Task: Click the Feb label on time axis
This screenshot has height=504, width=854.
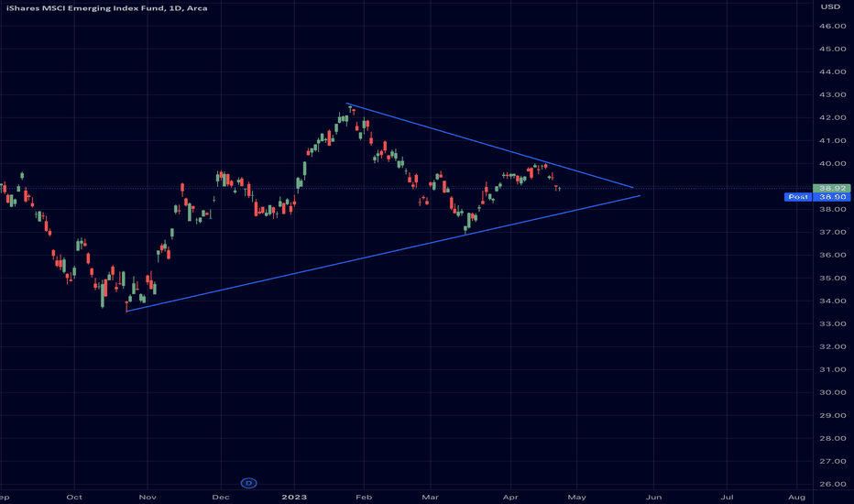Action: (364, 497)
